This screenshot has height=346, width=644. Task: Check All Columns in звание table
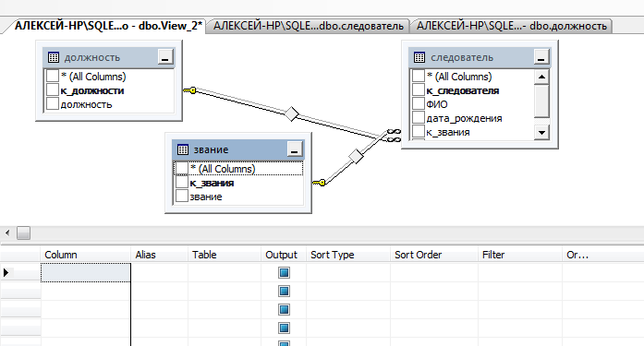click(x=181, y=169)
